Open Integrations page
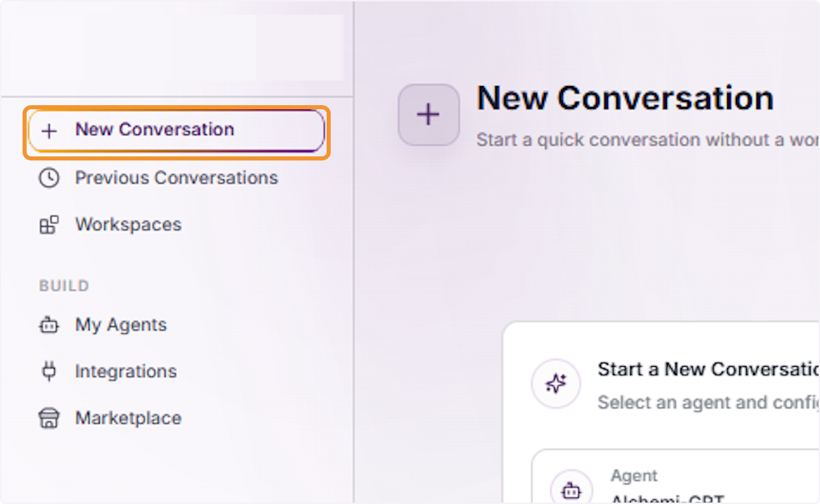Screen dimensions: 820x504 point(108,372)
